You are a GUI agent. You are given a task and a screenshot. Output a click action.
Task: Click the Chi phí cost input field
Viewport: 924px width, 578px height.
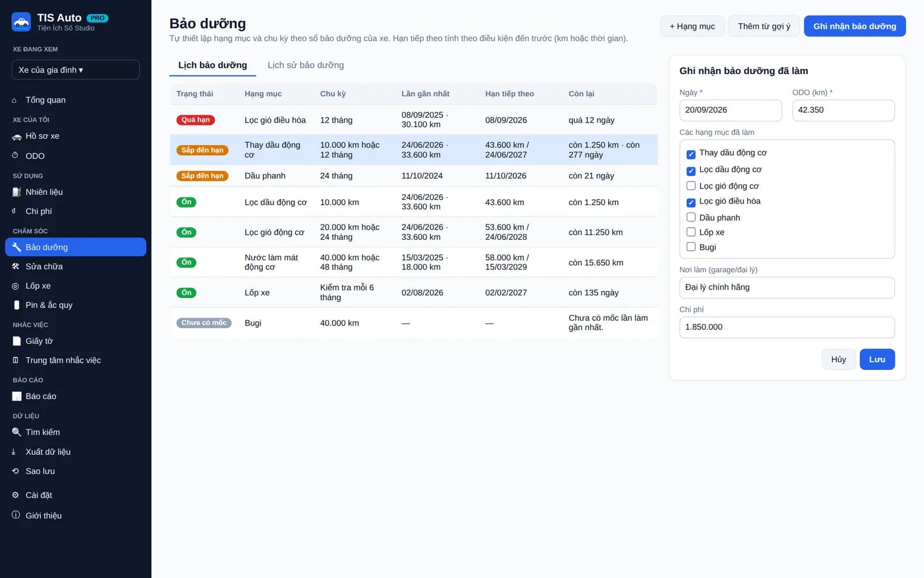point(787,328)
